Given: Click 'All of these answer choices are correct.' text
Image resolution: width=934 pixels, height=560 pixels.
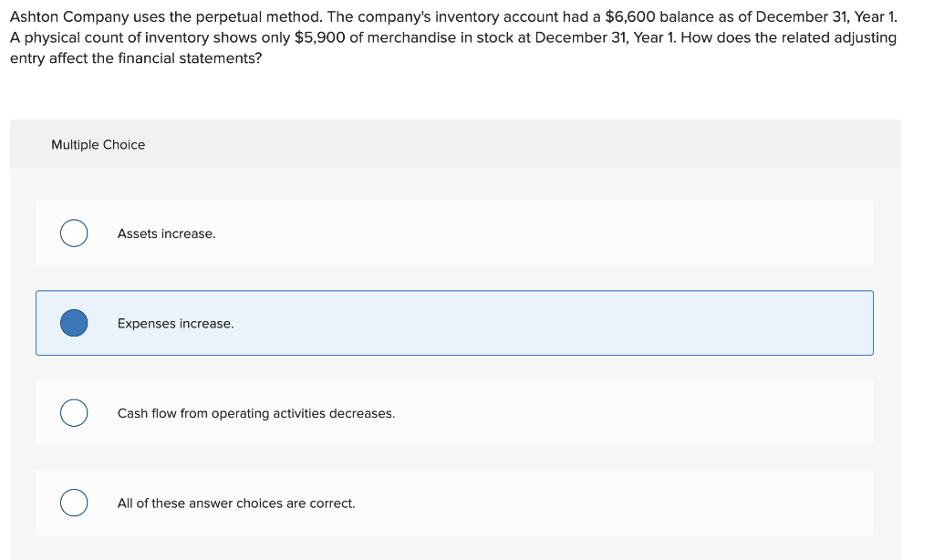Looking at the screenshot, I should 236,503.
